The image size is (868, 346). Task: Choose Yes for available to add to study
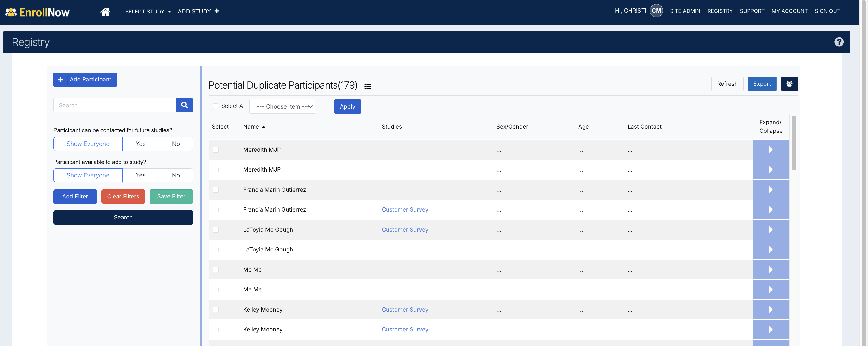click(x=140, y=175)
